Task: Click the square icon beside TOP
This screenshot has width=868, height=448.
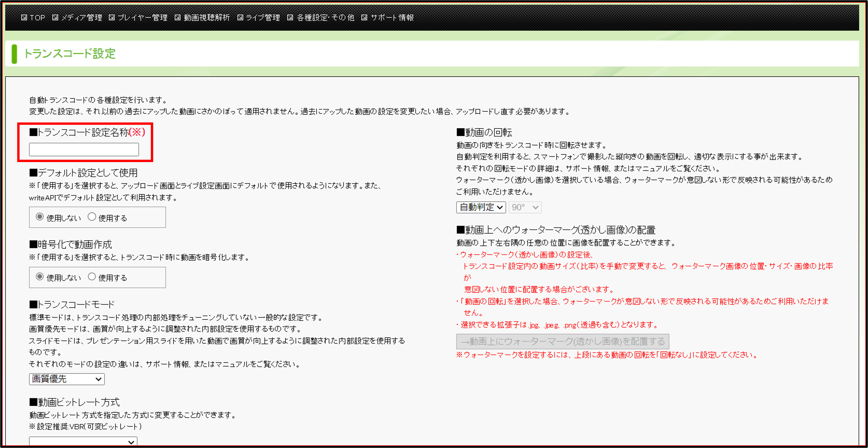Action: click(x=24, y=17)
